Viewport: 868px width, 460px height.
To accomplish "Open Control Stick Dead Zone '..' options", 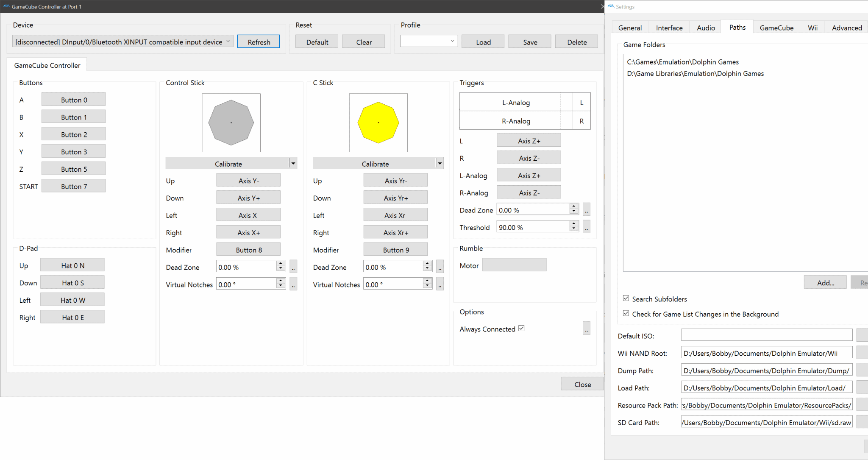I will coord(293,267).
